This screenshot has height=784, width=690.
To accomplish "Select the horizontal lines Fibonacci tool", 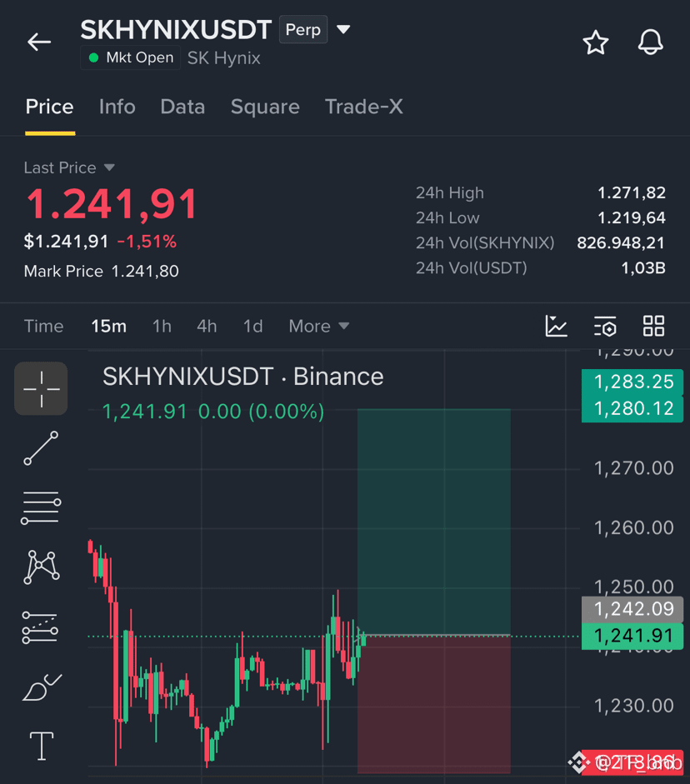I will 41,507.
